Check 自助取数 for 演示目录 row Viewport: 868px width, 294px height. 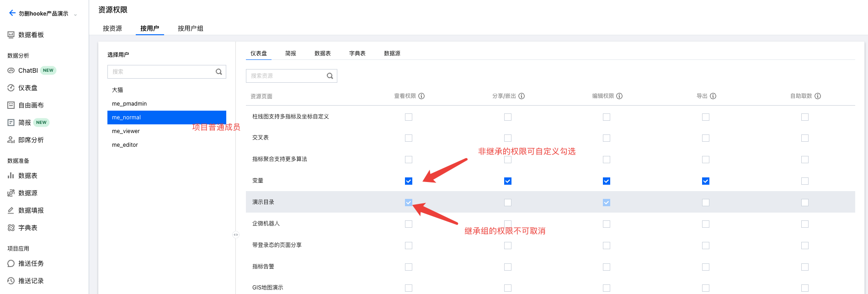point(805,203)
